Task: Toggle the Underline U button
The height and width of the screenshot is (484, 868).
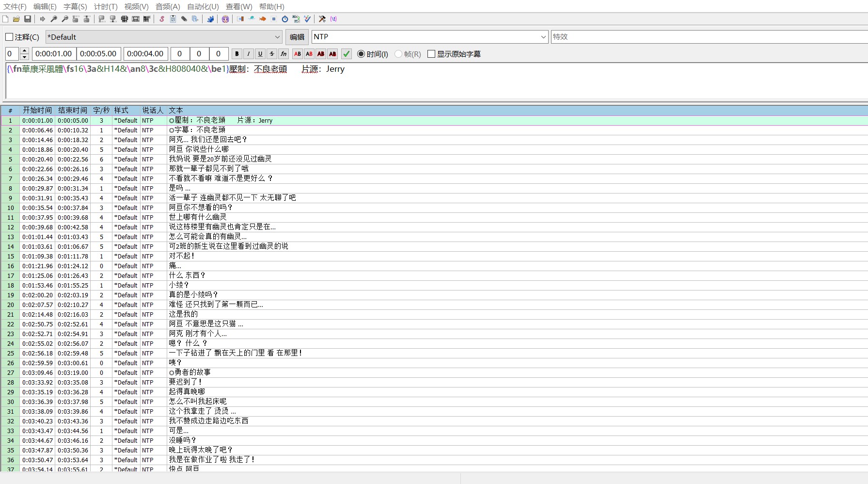Action: [x=260, y=54]
